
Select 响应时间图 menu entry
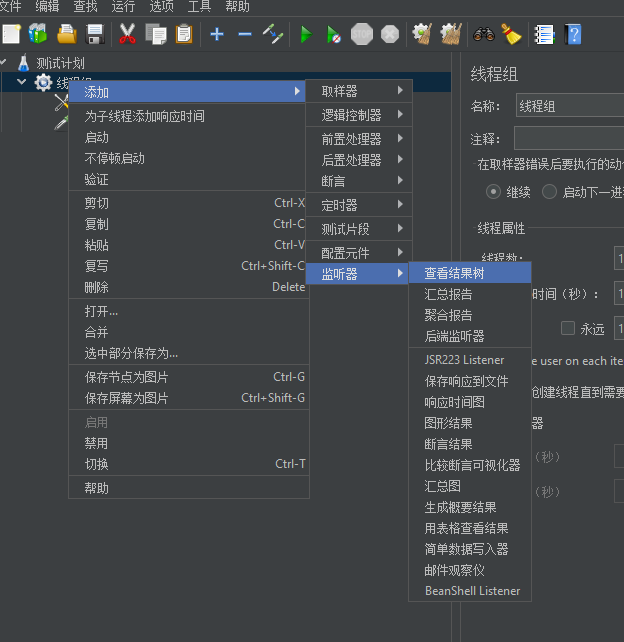click(470, 402)
